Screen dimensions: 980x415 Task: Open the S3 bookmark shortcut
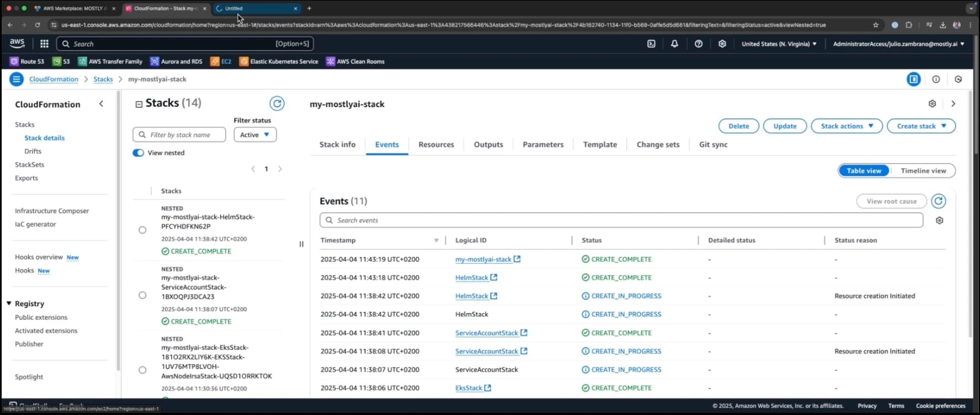pyautogui.click(x=61, y=62)
